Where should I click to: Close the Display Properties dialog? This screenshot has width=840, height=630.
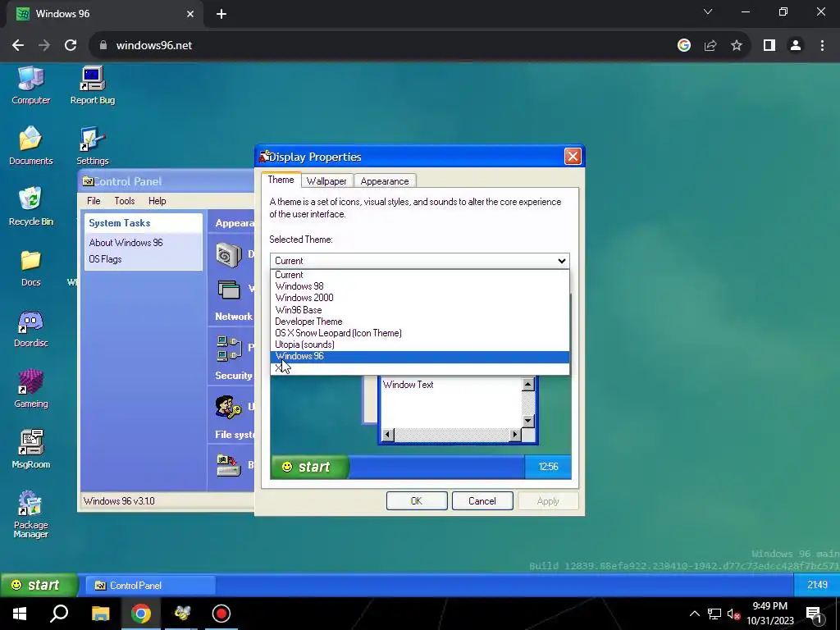coord(573,157)
